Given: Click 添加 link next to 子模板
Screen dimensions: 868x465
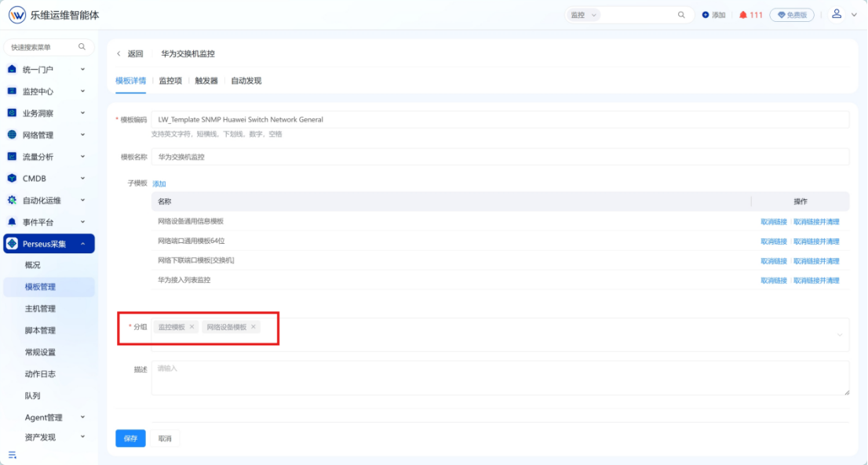Looking at the screenshot, I should (x=159, y=183).
